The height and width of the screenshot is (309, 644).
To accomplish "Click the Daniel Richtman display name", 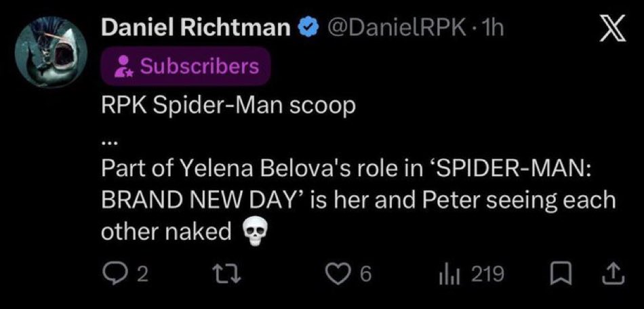I will (x=196, y=28).
